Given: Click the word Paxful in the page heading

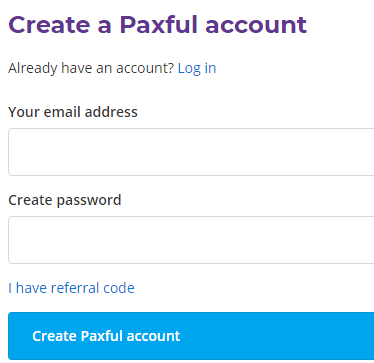Looking at the screenshot, I should pyautogui.click(x=159, y=25).
